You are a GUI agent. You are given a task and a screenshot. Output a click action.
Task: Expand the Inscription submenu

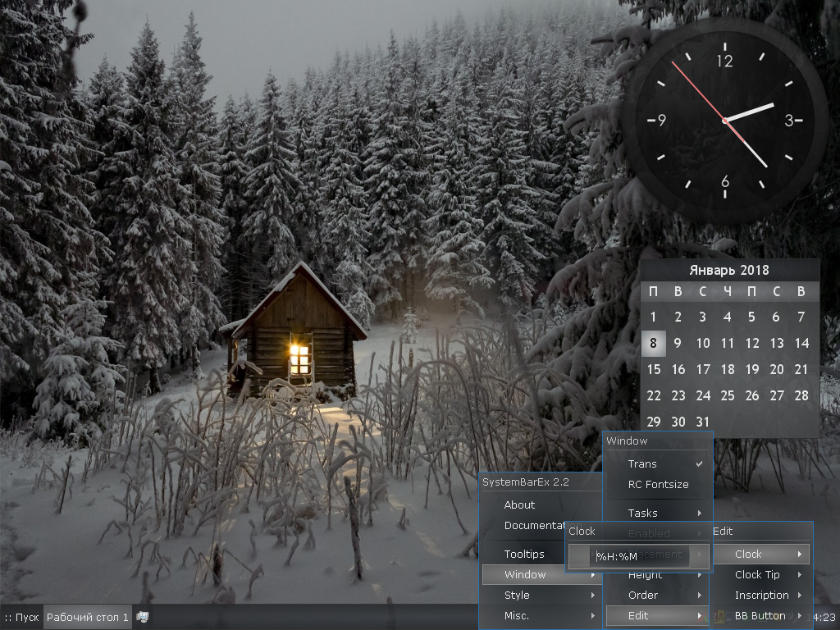tap(761, 596)
